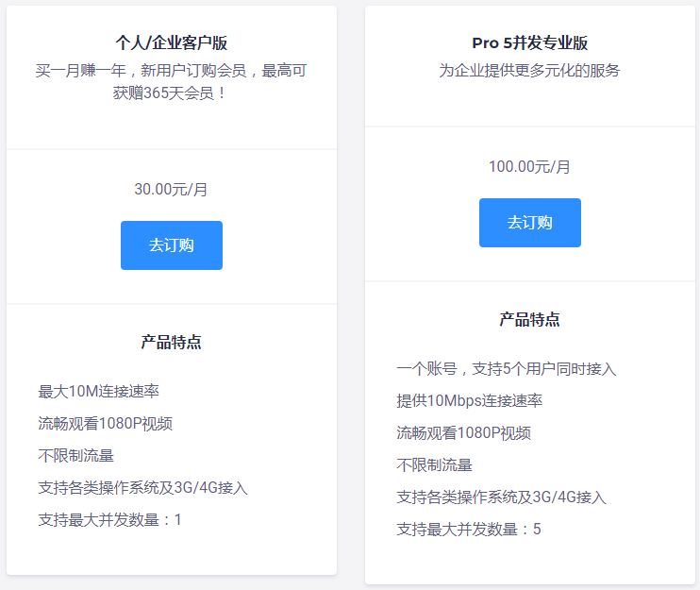Viewport: 700px width, 590px height.
Task: Click the 支持最大并发数量：1 feature line
Action: click(109, 519)
